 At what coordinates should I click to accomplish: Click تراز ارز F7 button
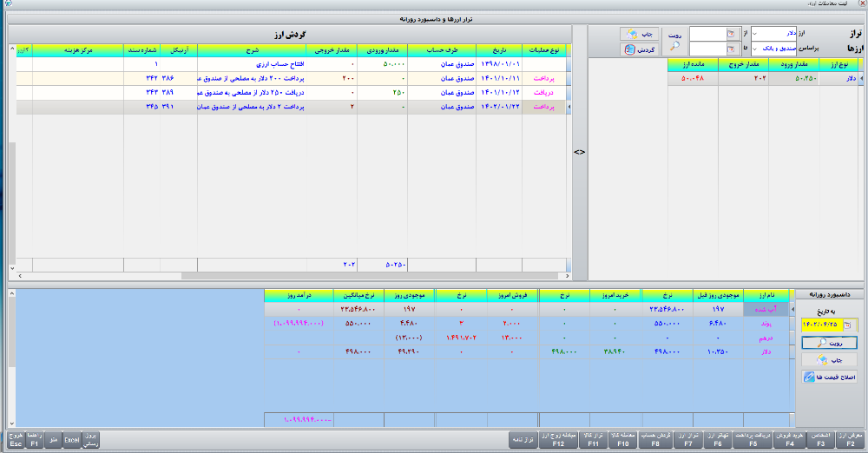[x=688, y=440]
